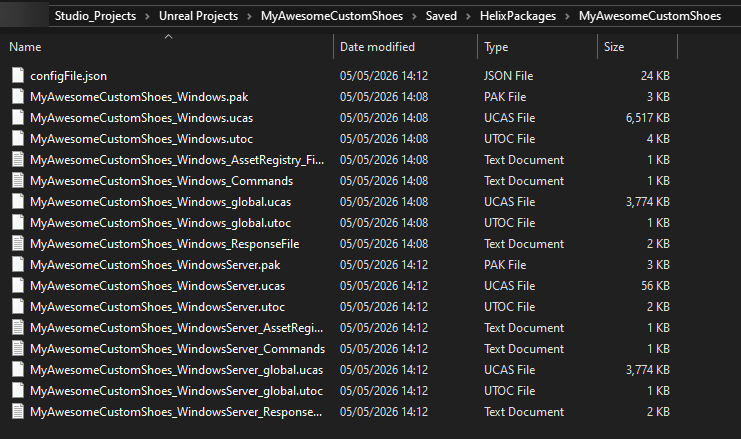Select the configFile.json file icon
741x439 pixels.
(x=18, y=76)
